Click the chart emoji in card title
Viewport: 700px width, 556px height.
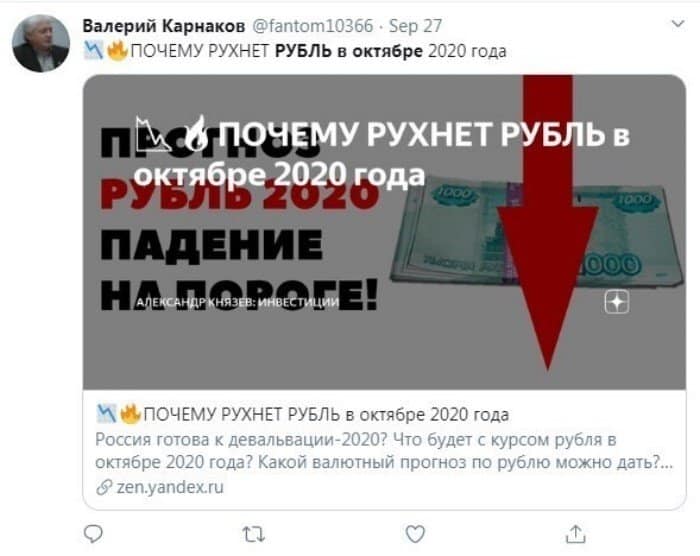click(x=106, y=414)
